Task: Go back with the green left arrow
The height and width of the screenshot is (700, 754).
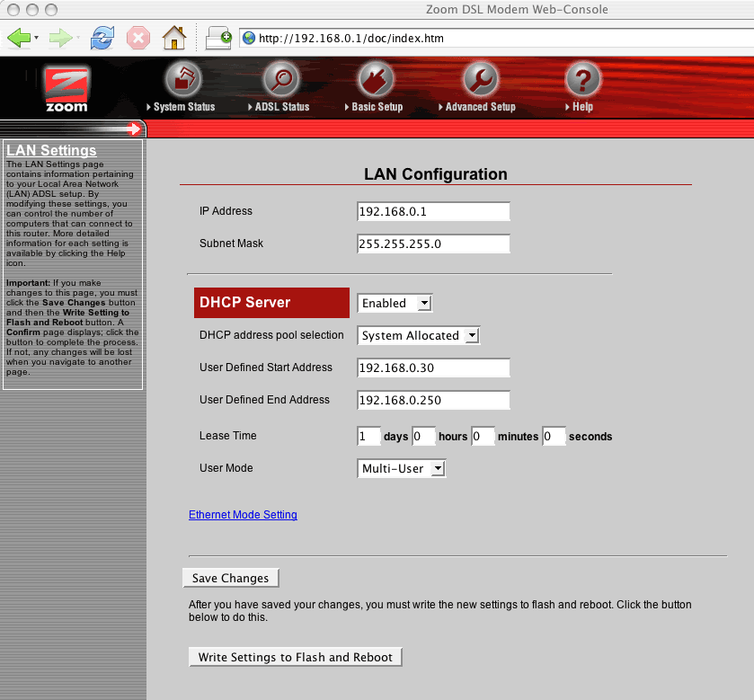Action: (x=19, y=38)
